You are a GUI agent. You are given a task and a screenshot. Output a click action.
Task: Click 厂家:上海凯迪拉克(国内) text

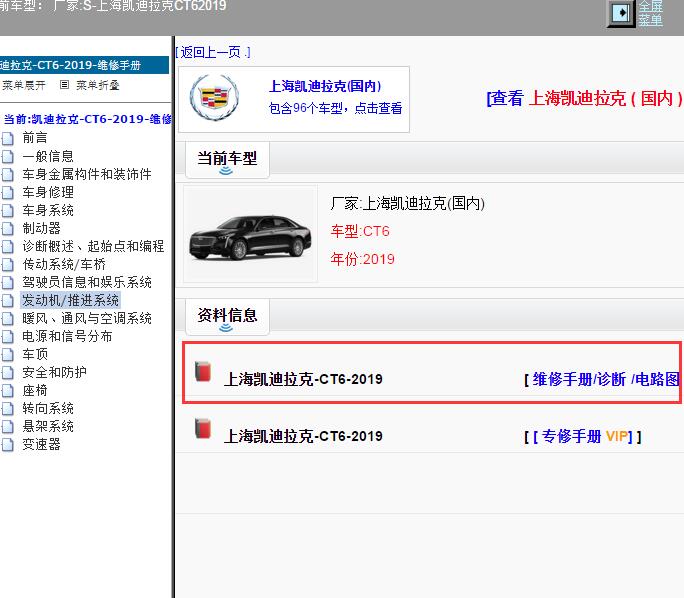tap(407, 203)
